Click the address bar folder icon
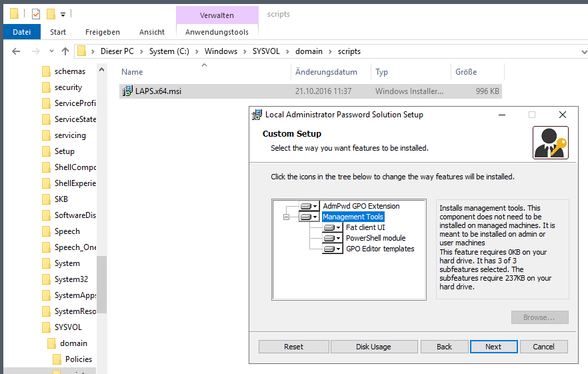This screenshot has width=588, height=374. pyautogui.click(x=82, y=51)
